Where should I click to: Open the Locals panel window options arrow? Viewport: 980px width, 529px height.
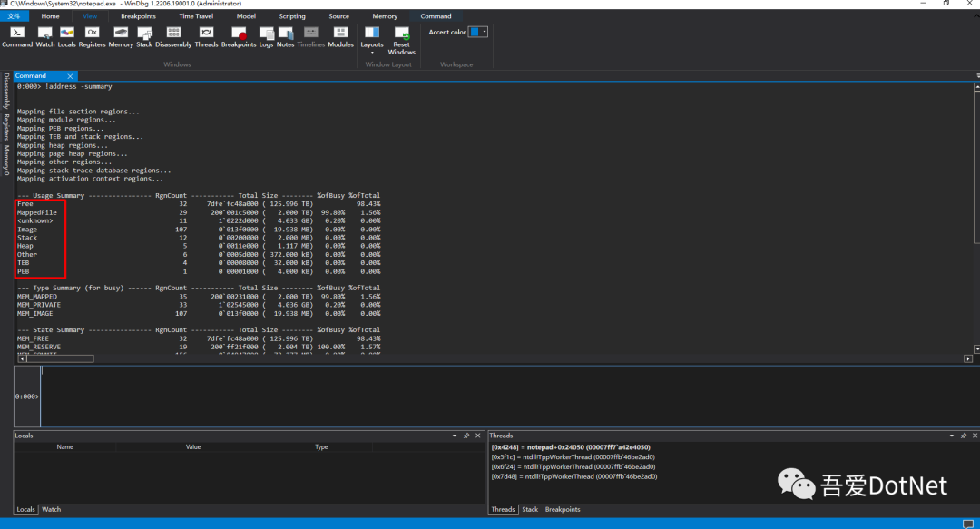click(455, 436)
